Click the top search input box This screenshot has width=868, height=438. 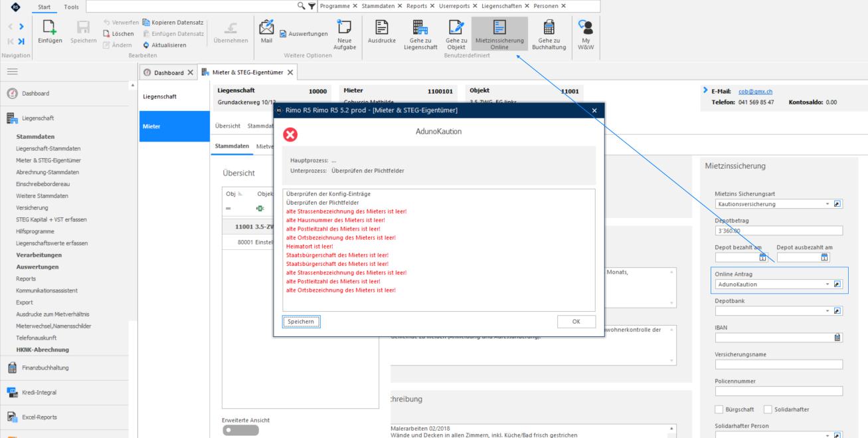pos(191,6)
